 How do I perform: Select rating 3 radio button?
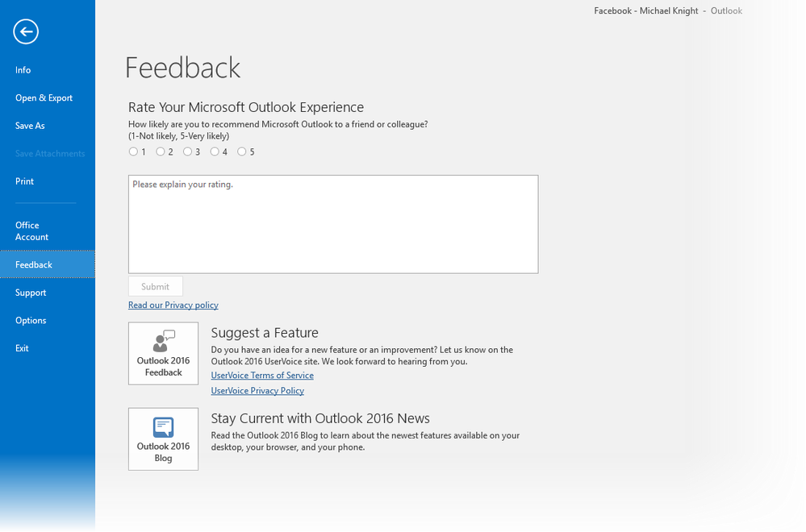(188, 152)
